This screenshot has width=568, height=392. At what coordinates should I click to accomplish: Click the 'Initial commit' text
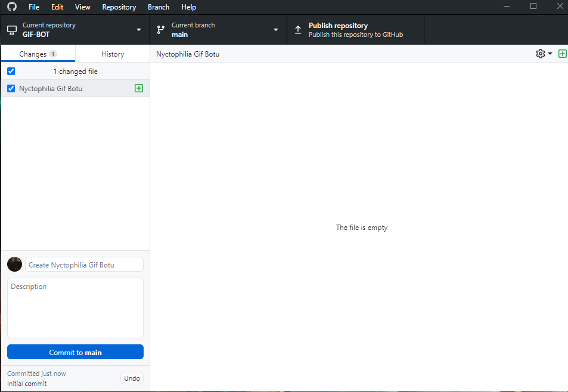(x=27, y=384)
